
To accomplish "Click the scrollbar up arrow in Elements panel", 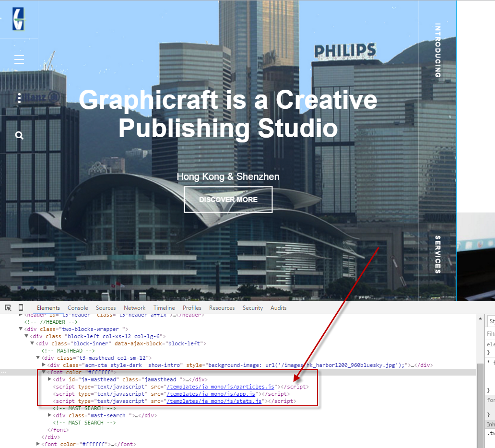I will (480, 318).
